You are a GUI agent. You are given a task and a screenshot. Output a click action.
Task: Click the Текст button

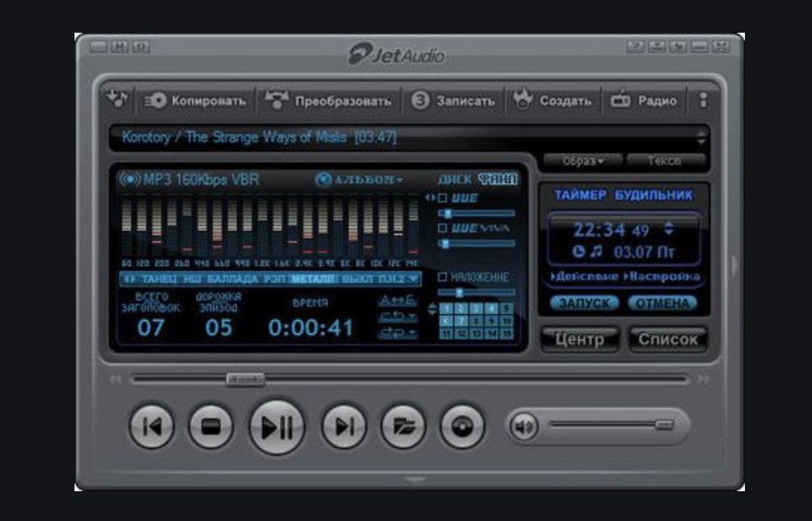pyautogui.click(x=665, y=161)
